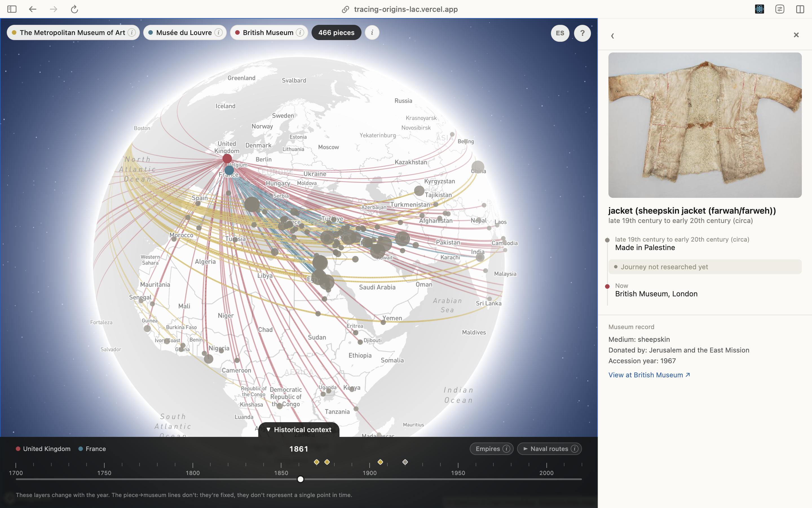Click 'Medium: sheepskin' record line
Image resolution: width=812 pixels, height=508 pixels.
click(x=639, y=339)
